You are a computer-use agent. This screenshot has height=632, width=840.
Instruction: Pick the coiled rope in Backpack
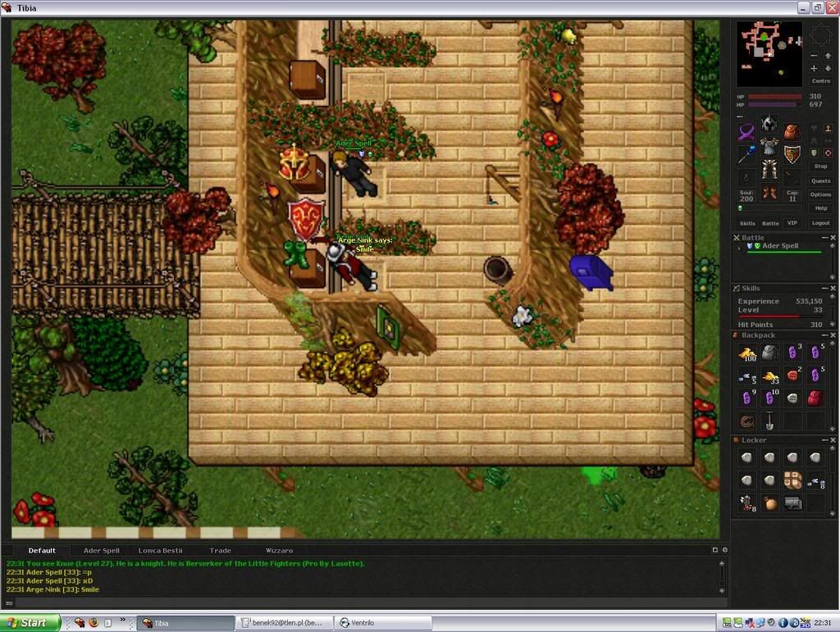(747, 421)
